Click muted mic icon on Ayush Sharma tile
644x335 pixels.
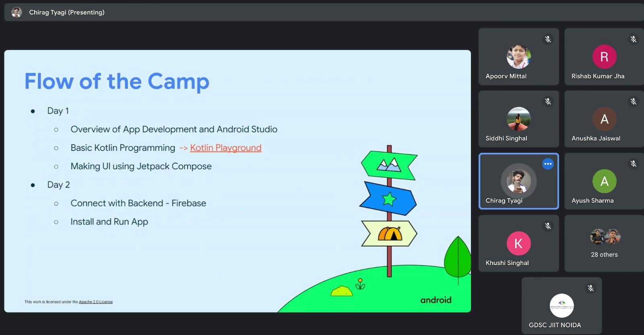point(634,164)
